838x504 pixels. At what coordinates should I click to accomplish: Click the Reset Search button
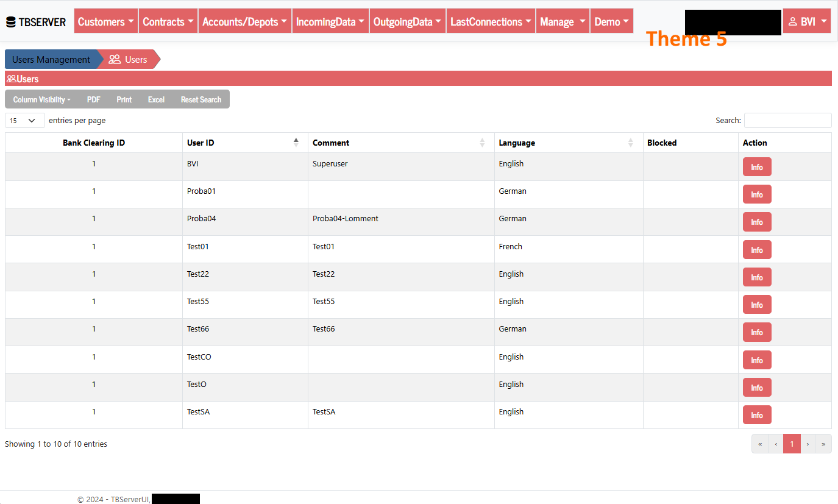tap(201, 99)
